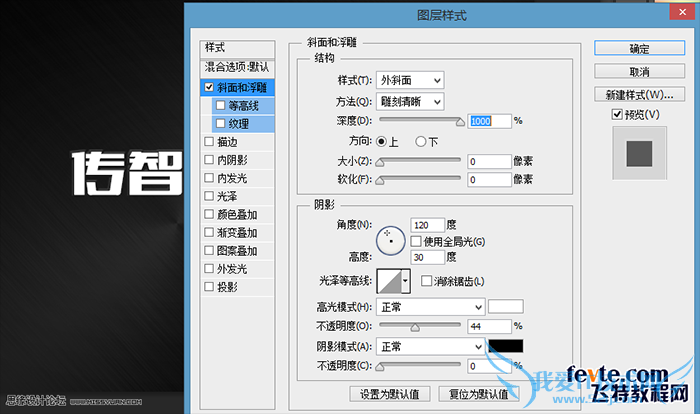Click the 确定 button
Viewport: 700px width, 414px height.
pos(639,48)
